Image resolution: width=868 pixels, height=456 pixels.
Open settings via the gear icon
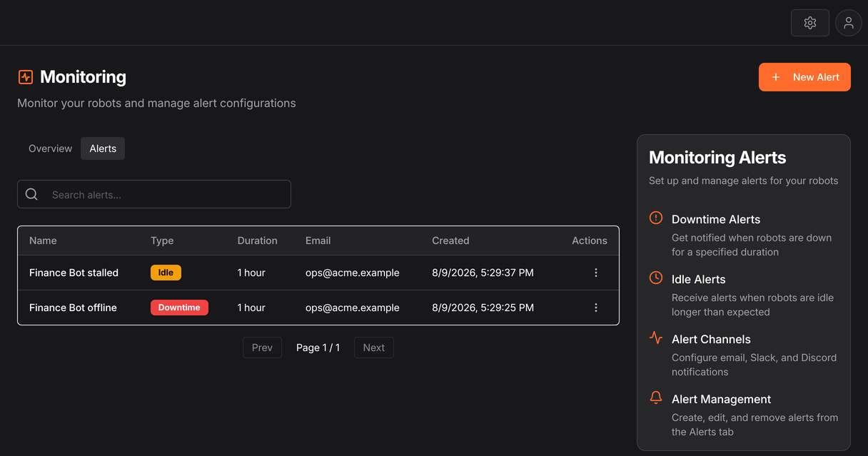(x=810, y=23)
